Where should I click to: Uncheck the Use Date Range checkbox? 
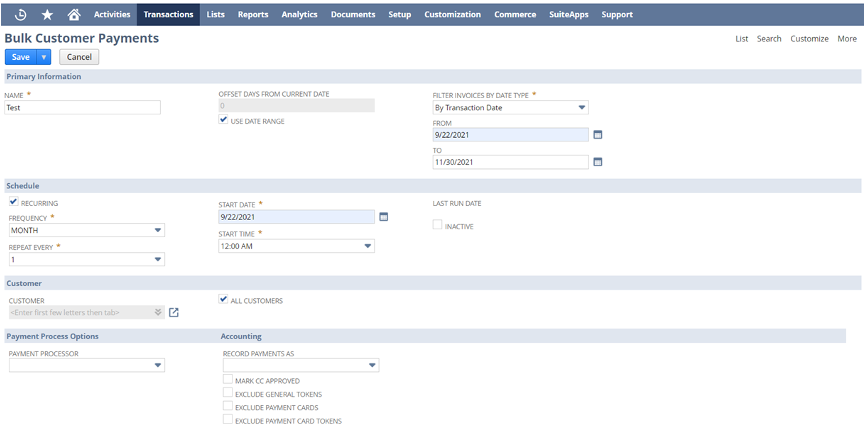click(x=223, y=119)
